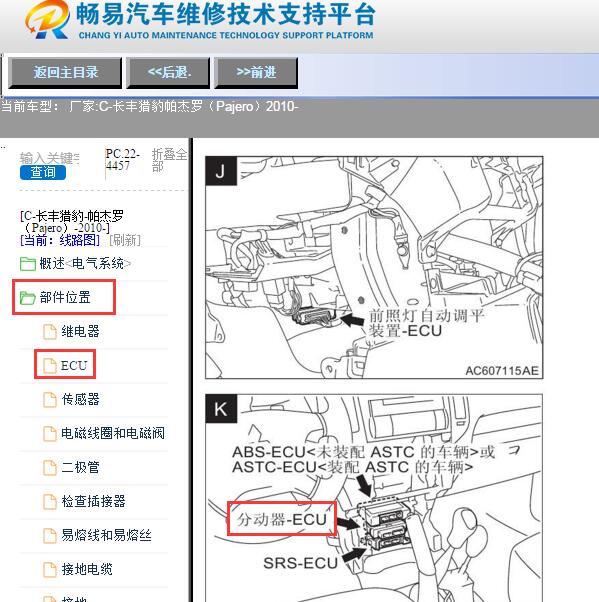
Task: Click 前照灯自动调平装置-ECU label
Action: pyautogui.click(x=426, y=323)
